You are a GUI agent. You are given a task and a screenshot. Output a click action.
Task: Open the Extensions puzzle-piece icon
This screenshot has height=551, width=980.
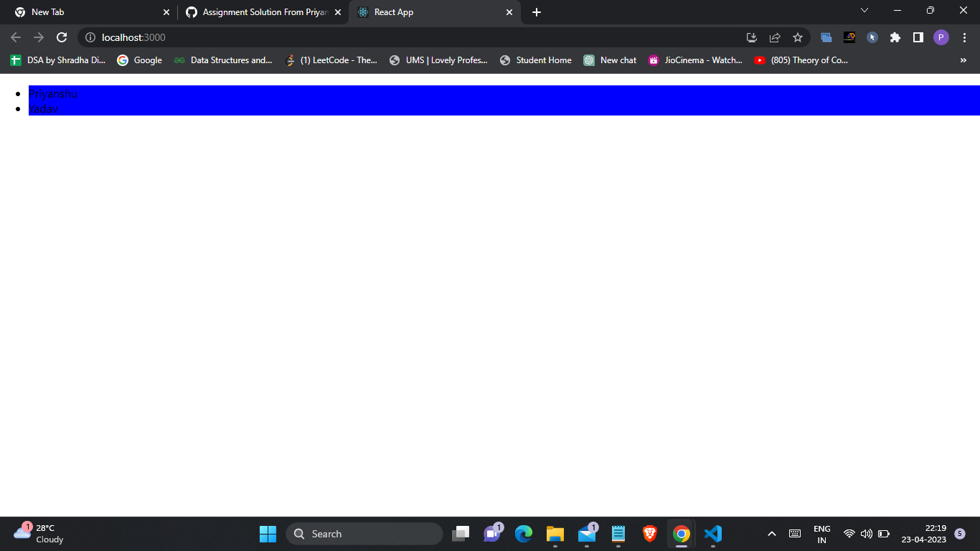point(895,37)
